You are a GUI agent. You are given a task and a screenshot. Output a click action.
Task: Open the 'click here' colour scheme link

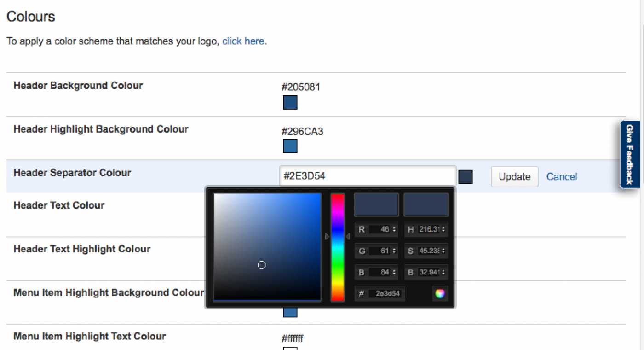pos(243,41)
